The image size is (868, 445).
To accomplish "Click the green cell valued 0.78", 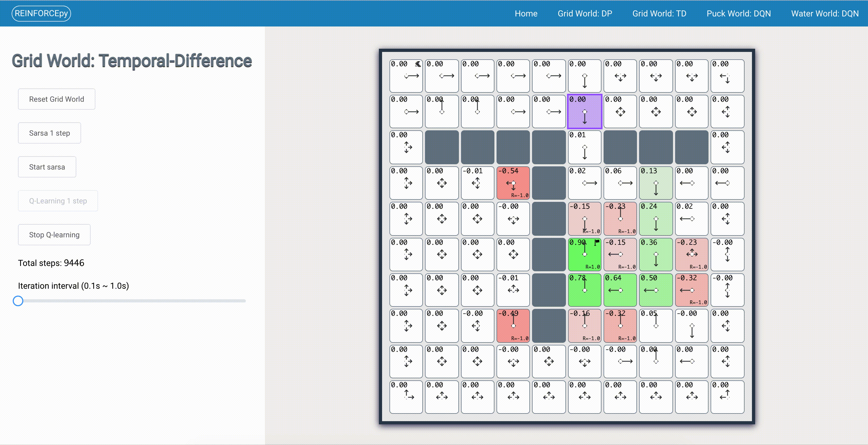I will coord(584,290).
